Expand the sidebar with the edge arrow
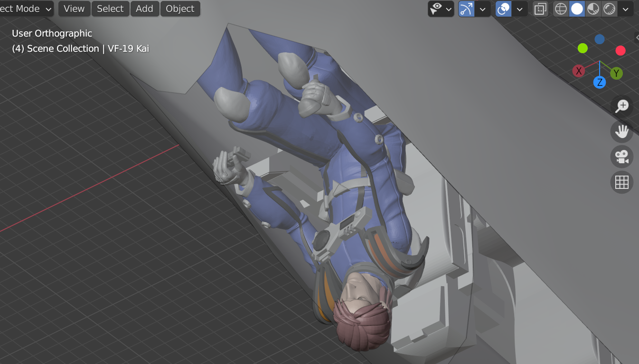The height and width of the screenshot is (364, 639). [637, 37]
